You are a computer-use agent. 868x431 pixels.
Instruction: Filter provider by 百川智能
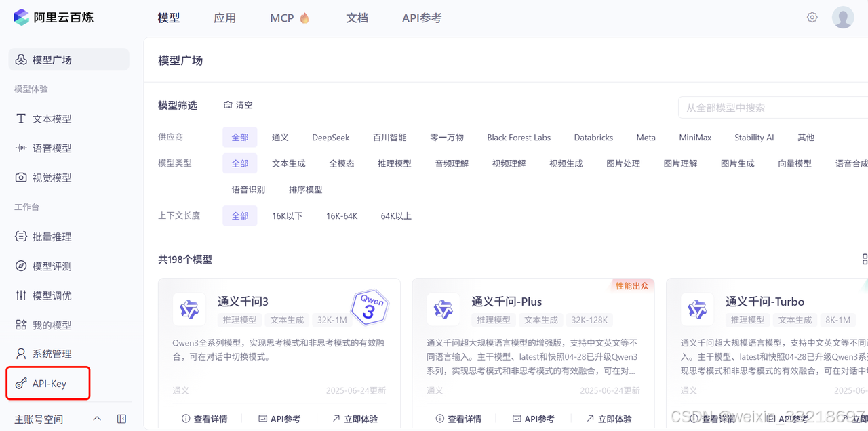point(390,137)
